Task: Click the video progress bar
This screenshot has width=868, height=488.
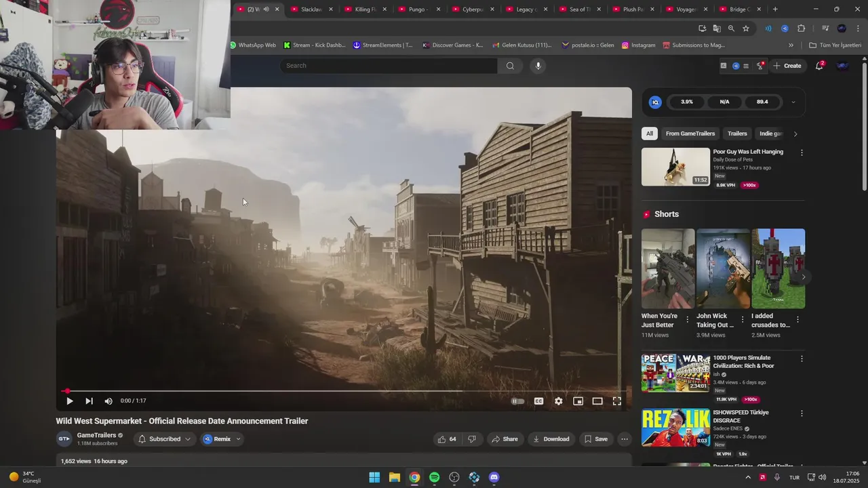Action: pos(344,391)
